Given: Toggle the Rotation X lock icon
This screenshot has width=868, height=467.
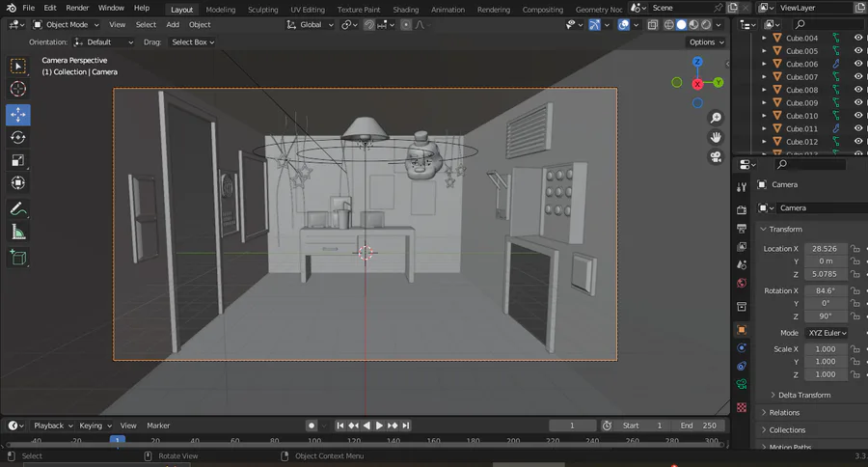Looking at the screenshot, I should coord(855,290).
